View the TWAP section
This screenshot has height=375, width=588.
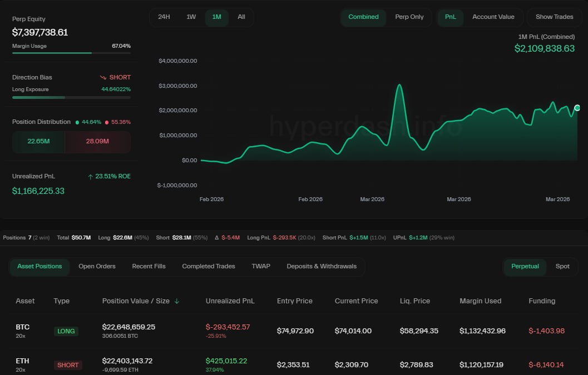click(261, 266)
